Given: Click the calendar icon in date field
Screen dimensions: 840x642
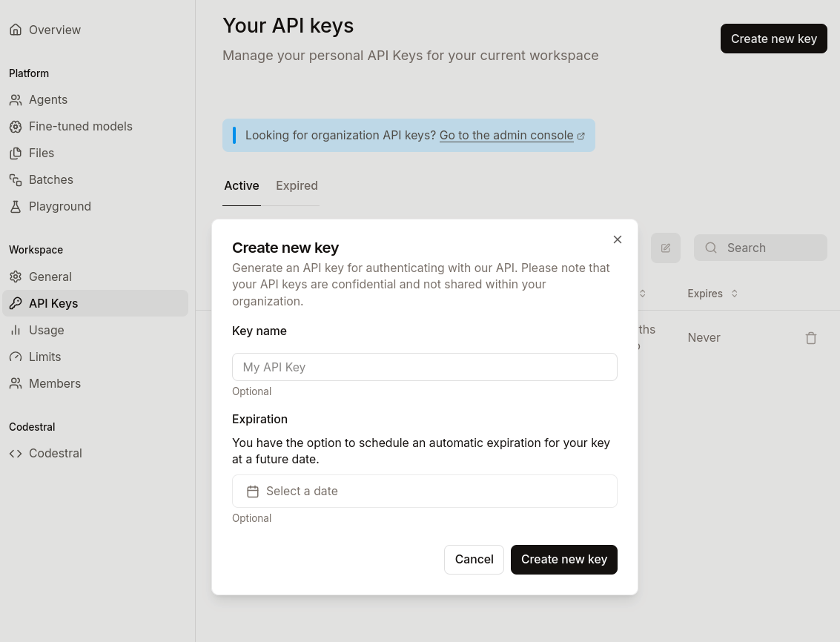Looking at the screenshot, I should (253, 492).
